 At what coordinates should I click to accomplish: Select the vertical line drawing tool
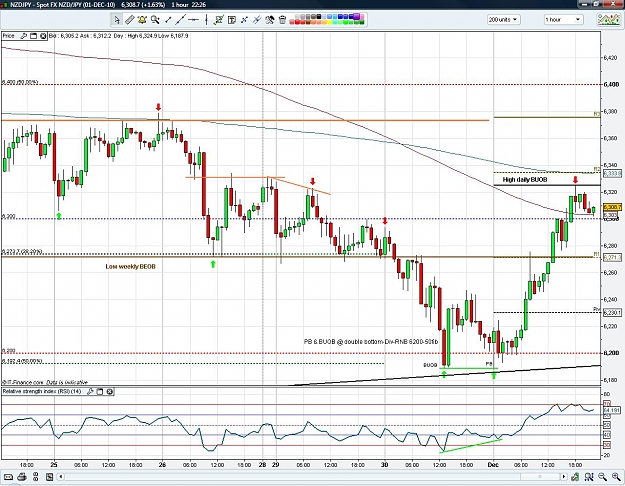(206, 20)
